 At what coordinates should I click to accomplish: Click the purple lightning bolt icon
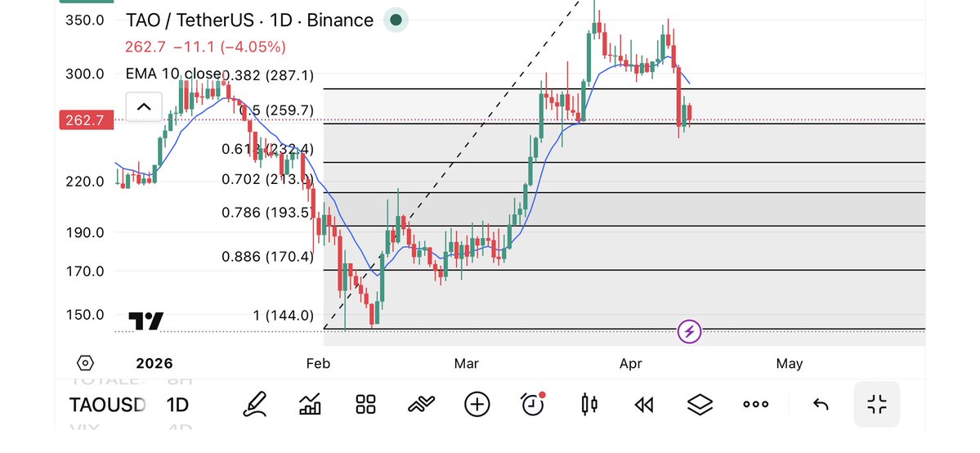tap(691, 331)
